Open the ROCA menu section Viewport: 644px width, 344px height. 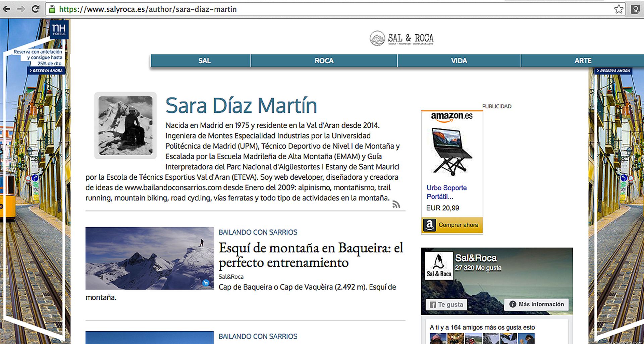324,61
